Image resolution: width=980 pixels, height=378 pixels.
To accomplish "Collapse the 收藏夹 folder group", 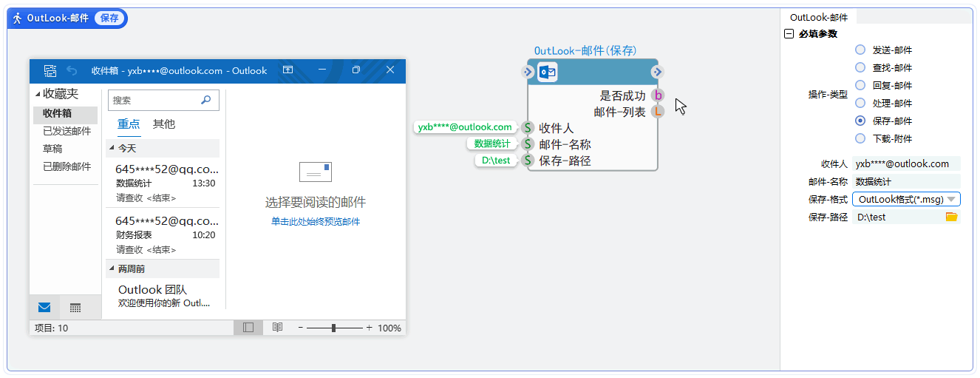I will point(38,94).
